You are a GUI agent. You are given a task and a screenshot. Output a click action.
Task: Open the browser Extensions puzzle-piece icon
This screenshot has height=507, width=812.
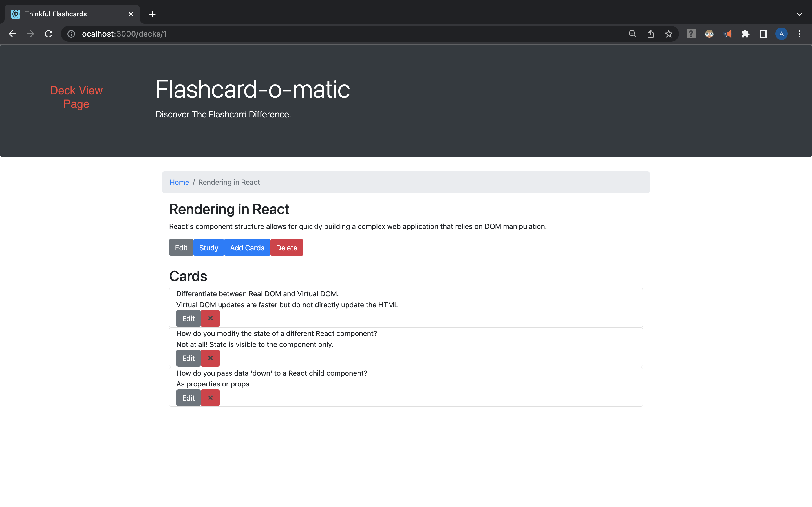[745, 34]
